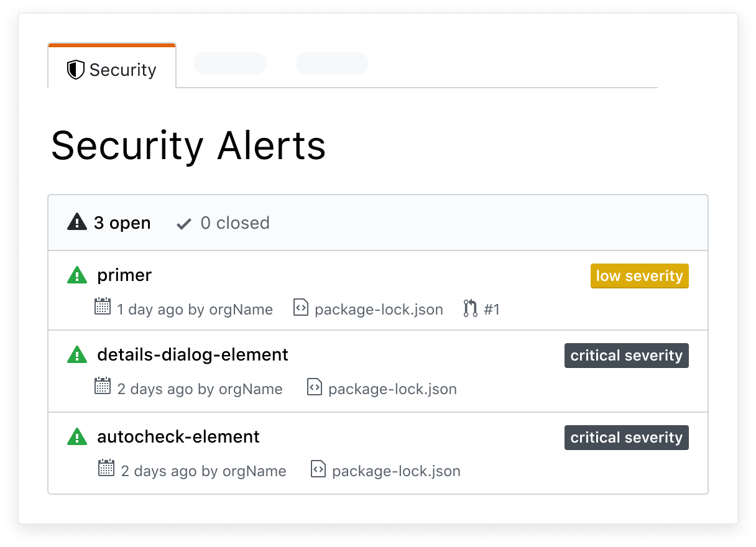756x547 pixels.
Task: Open the primer security alert
Action: click(x=124, y=275)
